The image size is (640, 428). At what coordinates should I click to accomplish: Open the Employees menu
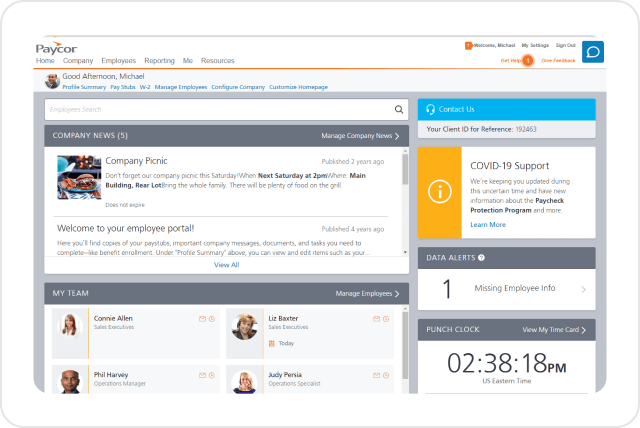click(x=118, y=60)
